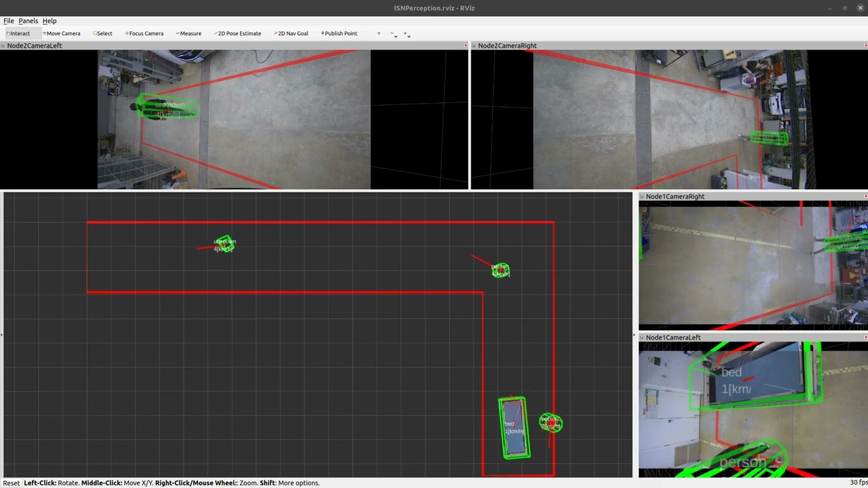Click the green detection box in Node2CameraRight

[x=770, y=138]
